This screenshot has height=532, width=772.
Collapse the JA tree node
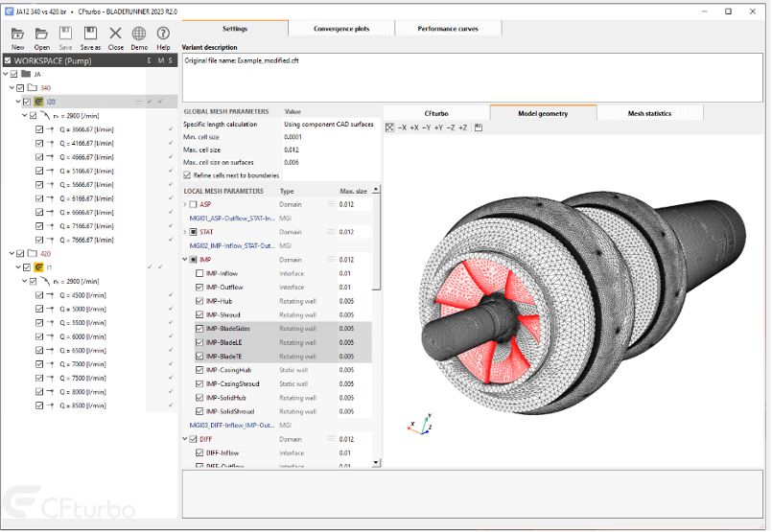click(6, 74)
